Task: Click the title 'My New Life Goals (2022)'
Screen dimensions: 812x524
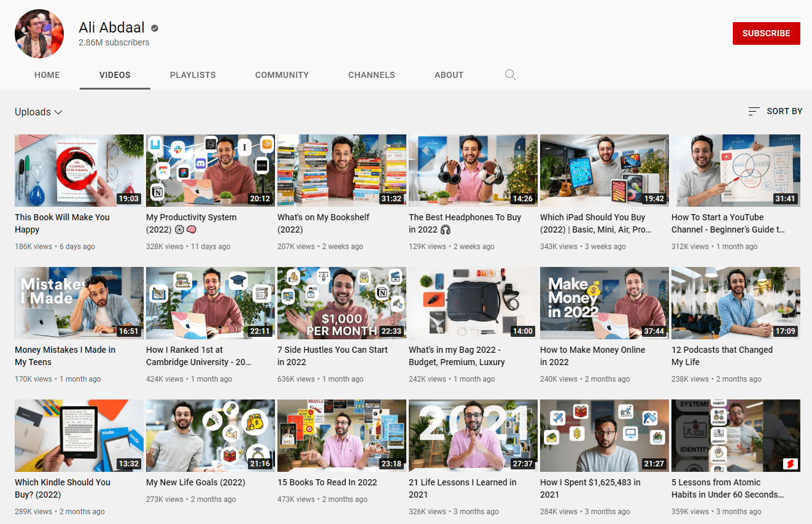Action: pyautogui.click(x=195, y=482)
